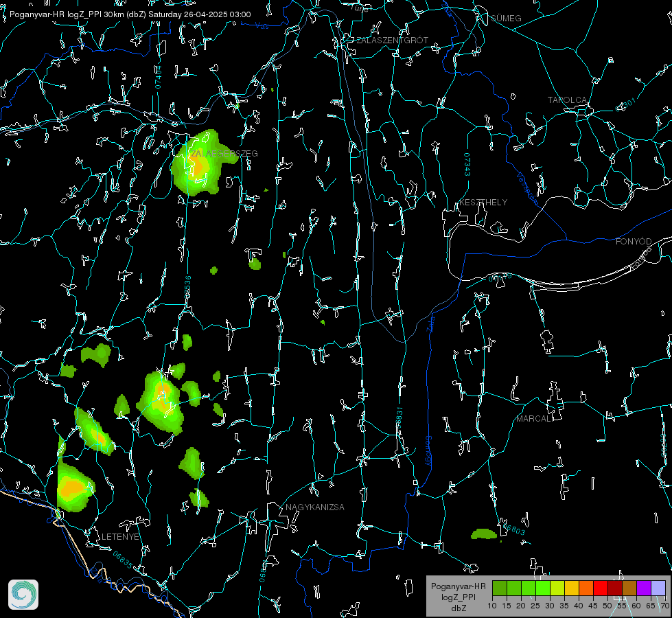Click the Poganyvar-HR legend label
Viewport: 672px width, 618px height.
tap(458, 586)
